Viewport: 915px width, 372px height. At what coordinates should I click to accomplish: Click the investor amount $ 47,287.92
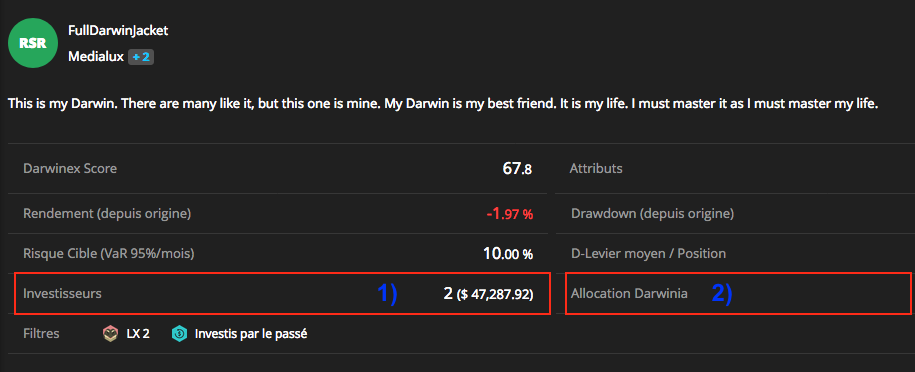click(494, 294)
